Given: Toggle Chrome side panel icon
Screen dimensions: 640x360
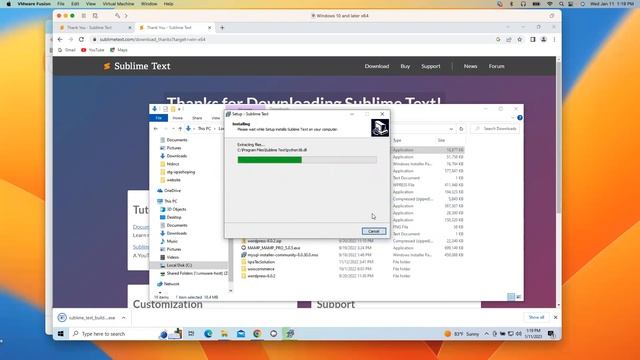Looking at the screenshot, I should pyautogui.click(x=533, y=40).
